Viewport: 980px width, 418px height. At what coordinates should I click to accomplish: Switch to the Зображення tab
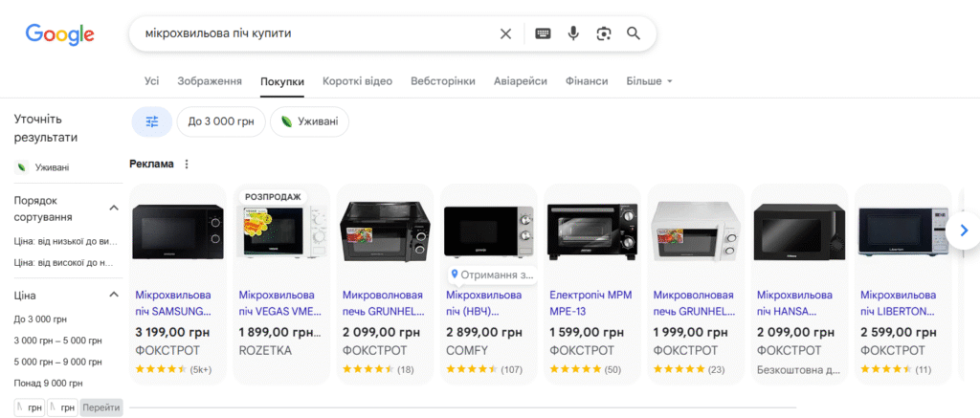coord(210,81)
